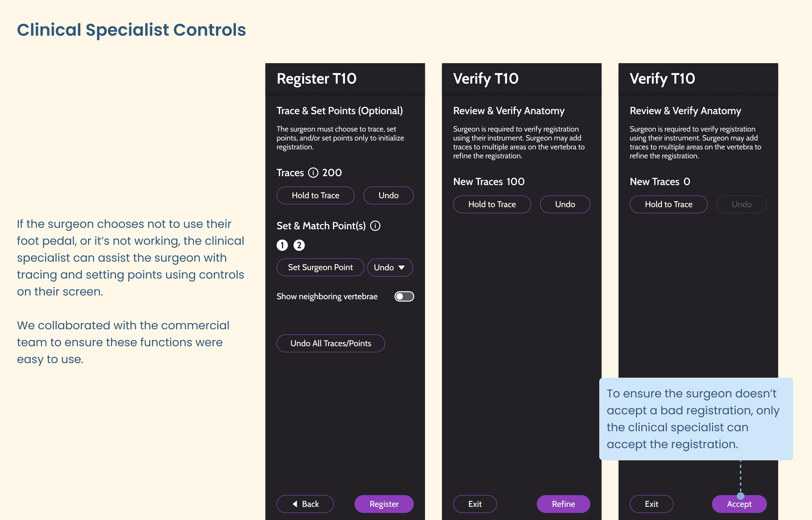The width and height of the screenshot is (812, 520).
Task: Click Set Surgeon Point
Action: click(320, 267)
